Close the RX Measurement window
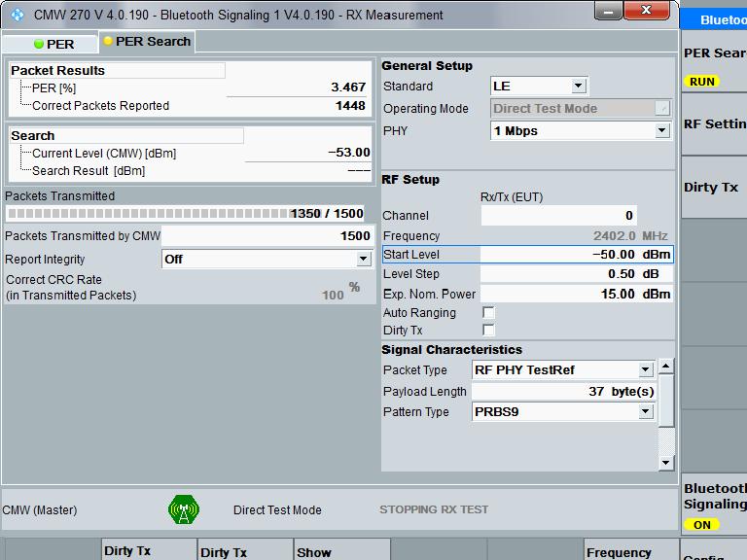 pos(647,11)
